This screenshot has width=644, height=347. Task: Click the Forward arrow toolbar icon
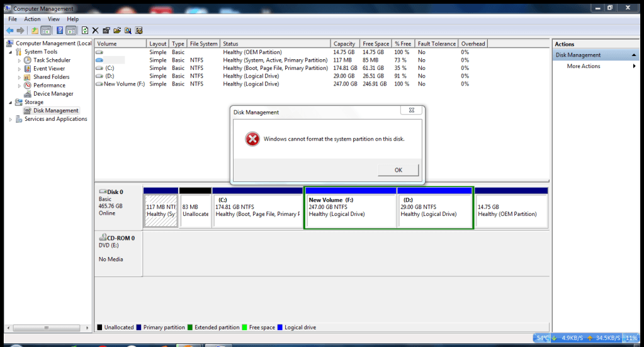pyautogui.click(x=21, y=30)
